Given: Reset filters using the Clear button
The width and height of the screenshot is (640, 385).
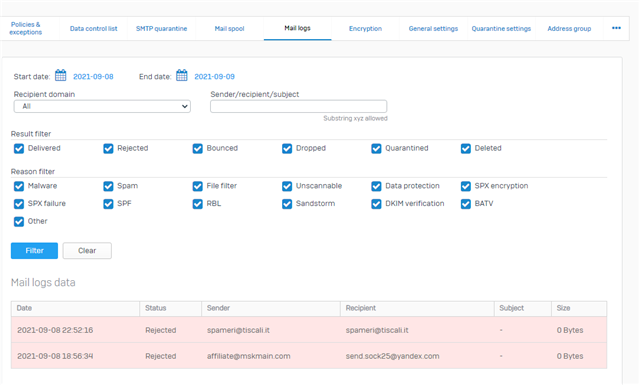Looking at the screenshot, I should (x=87, y=251).
